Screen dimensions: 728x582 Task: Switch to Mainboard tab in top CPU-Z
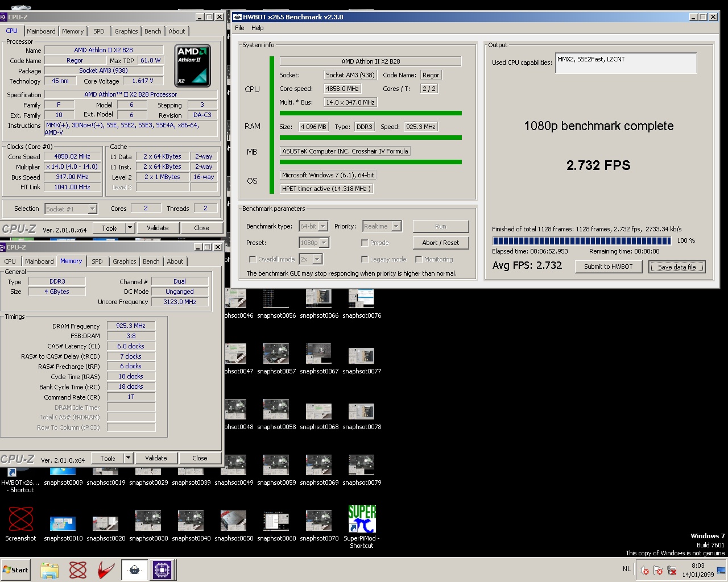tap(41, 31)
